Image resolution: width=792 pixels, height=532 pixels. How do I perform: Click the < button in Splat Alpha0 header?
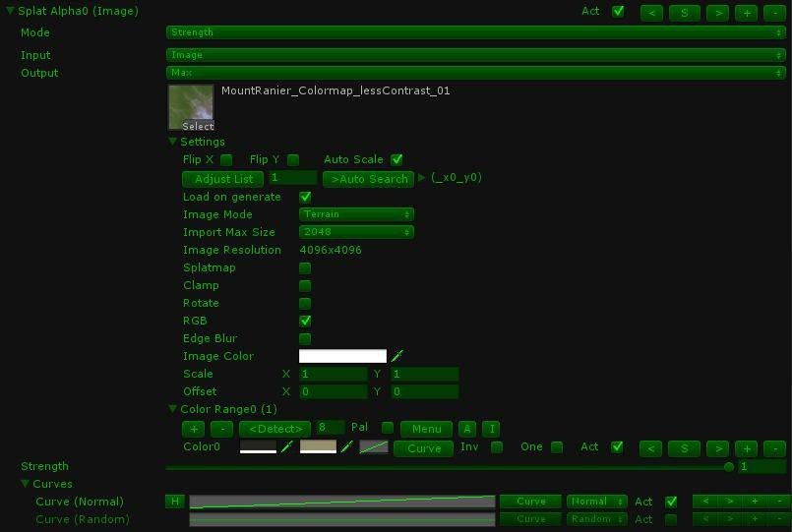(x=651, y=13)
